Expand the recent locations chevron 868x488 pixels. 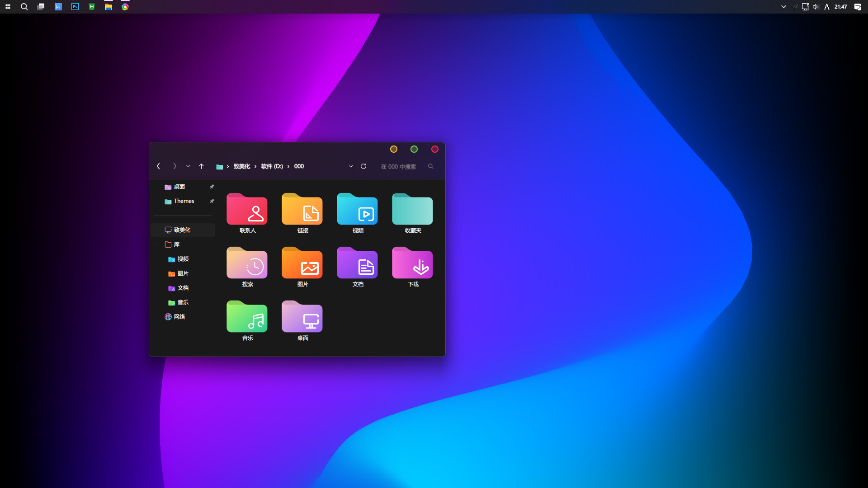tap(188, 166)
